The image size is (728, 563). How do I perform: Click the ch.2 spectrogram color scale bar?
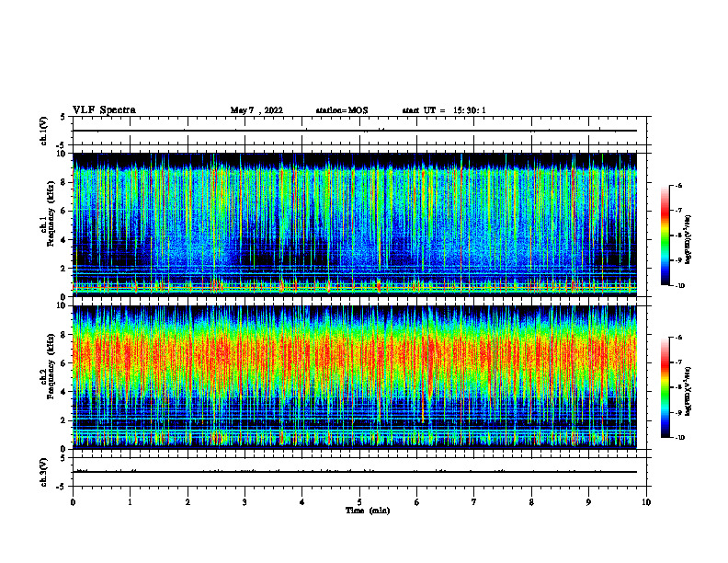pos(665,387)
